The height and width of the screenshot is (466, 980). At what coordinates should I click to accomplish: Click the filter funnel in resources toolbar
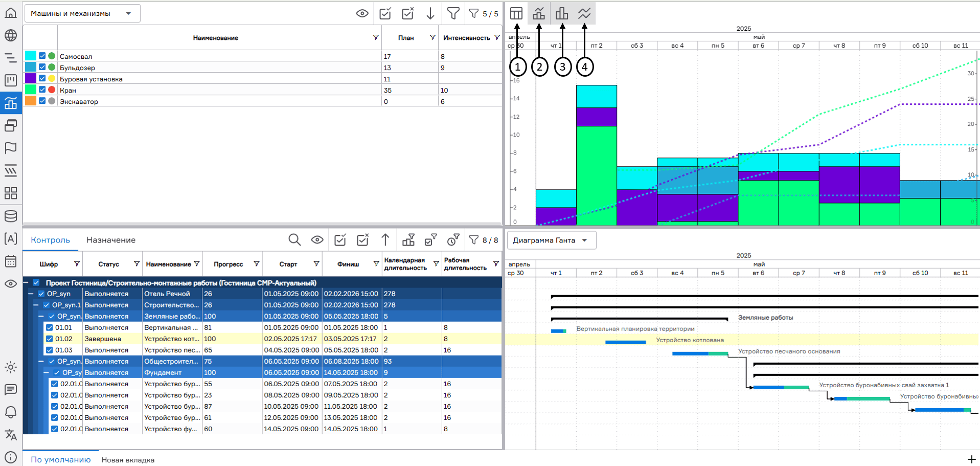click(453, 14)
